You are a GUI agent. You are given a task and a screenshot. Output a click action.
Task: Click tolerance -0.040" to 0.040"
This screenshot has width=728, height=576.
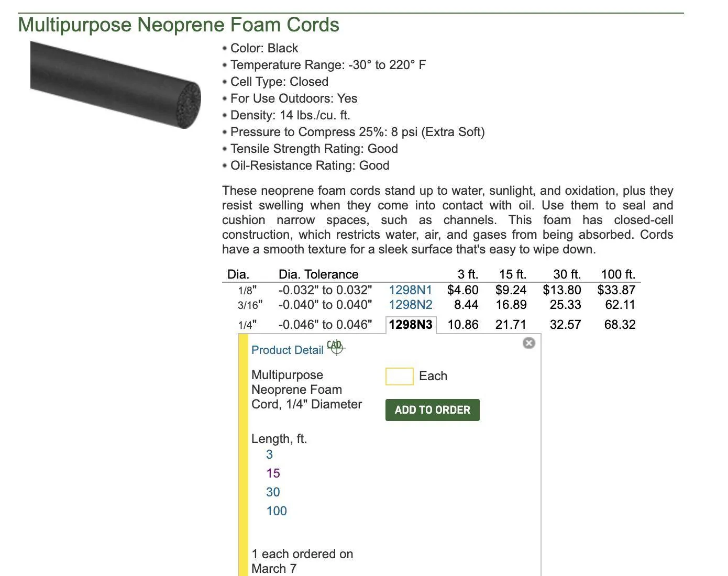point(325,305)
